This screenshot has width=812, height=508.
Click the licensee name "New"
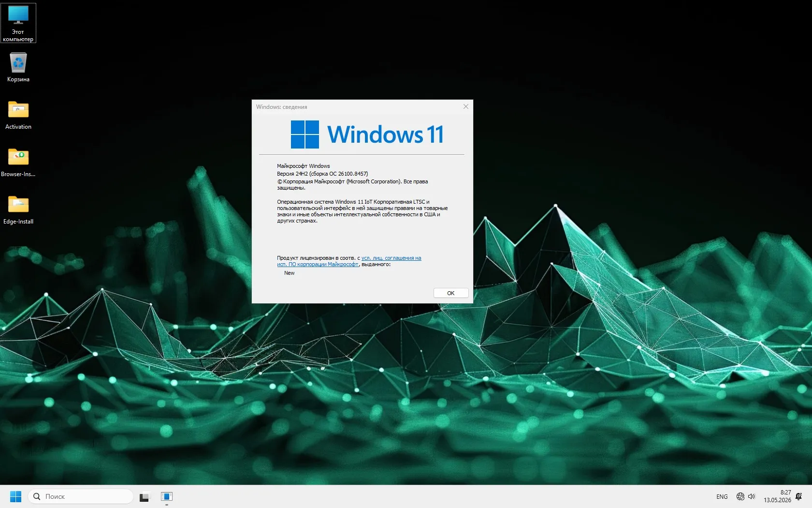289,273
